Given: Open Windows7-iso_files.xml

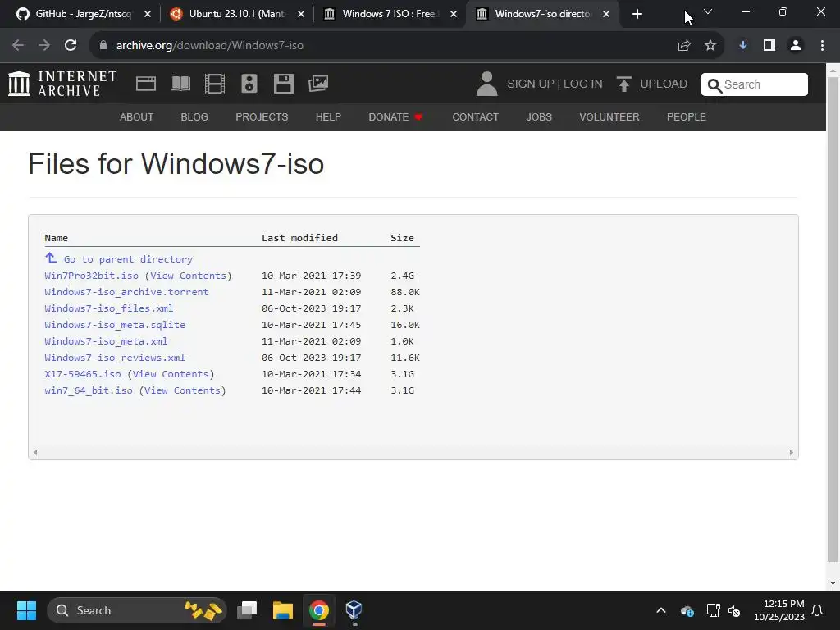Looking at the screenshot, I should coord(109,308).
